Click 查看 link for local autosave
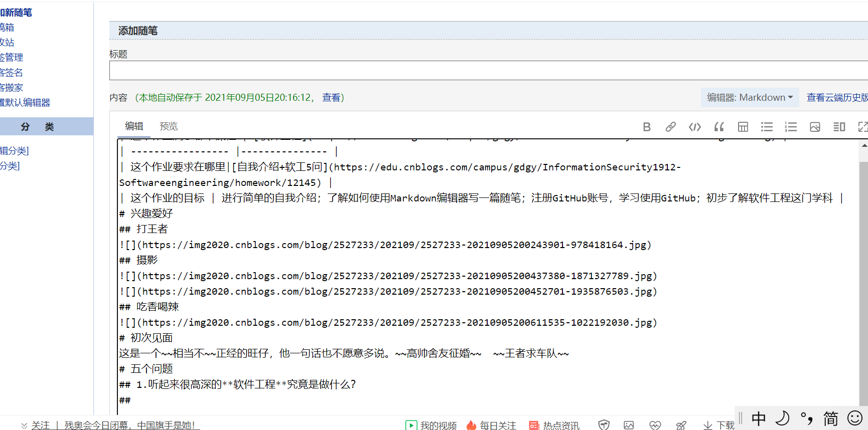This screenshot has width=868, height=430. tap(331, 97)
